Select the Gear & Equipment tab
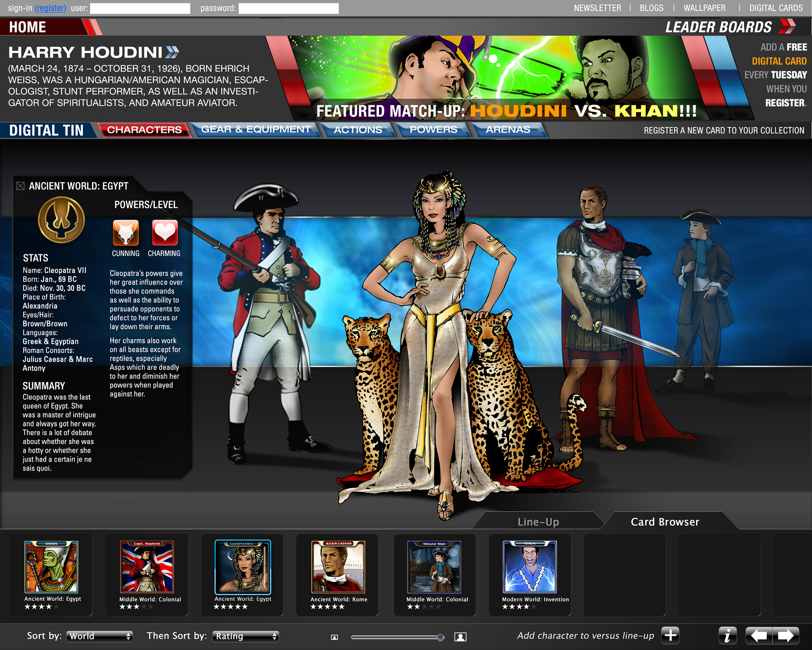The image size is (812, 650). click(256, 129)
